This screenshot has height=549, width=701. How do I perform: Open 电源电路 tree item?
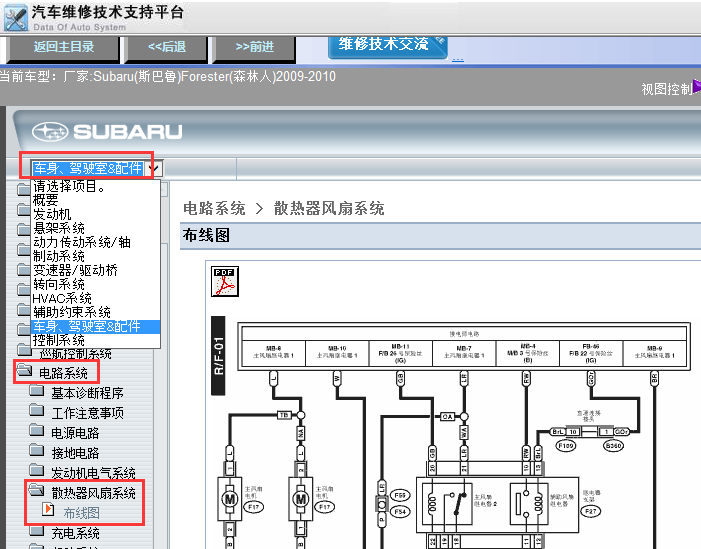coord(75,433)
